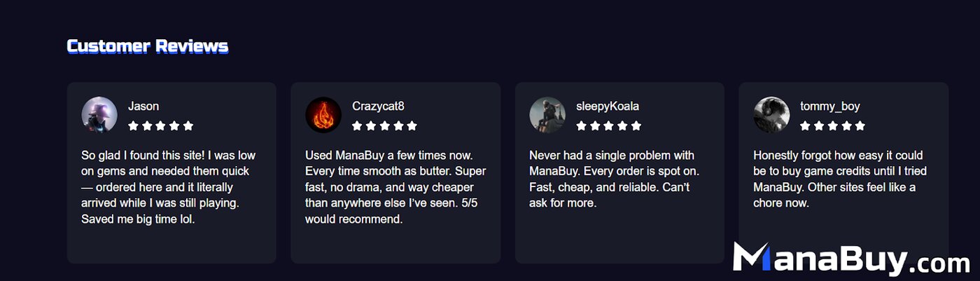Click the Customer Reviews heading

[x=148, y=46]
